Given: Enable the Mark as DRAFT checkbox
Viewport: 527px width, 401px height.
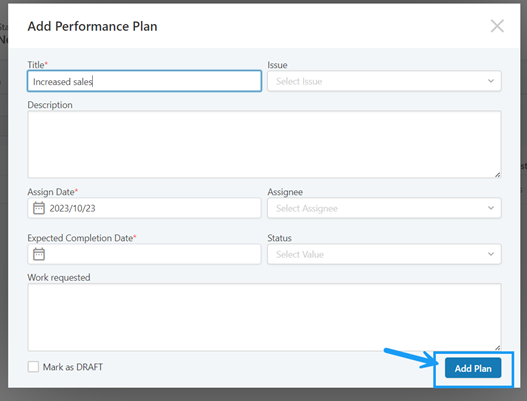Looking at the screenshot, I should pyautogui.click(x=33, y=367).
